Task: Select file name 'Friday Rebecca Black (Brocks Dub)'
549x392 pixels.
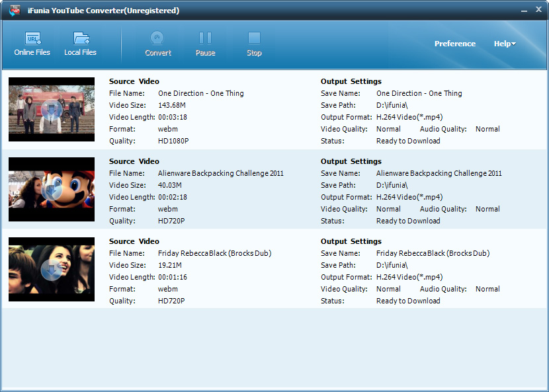Action: pos(214,253)
